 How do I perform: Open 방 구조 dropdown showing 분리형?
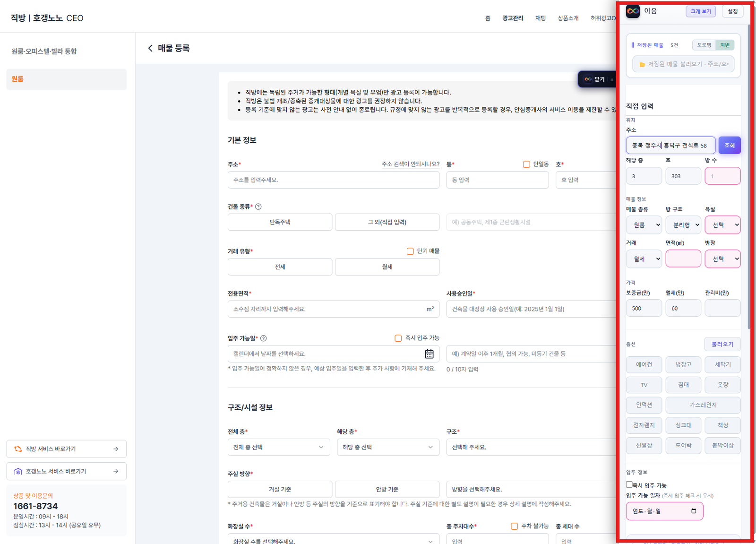click(x=683, y=225)
